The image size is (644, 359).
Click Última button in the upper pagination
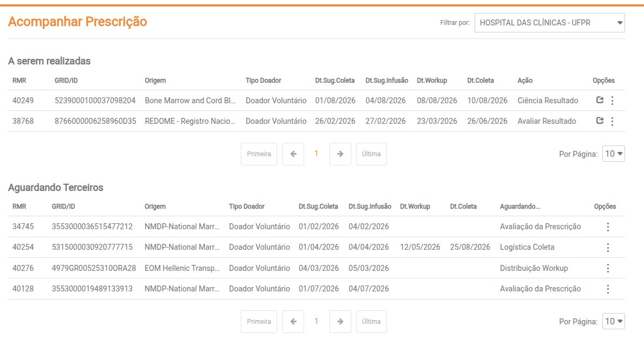[371, 154]
